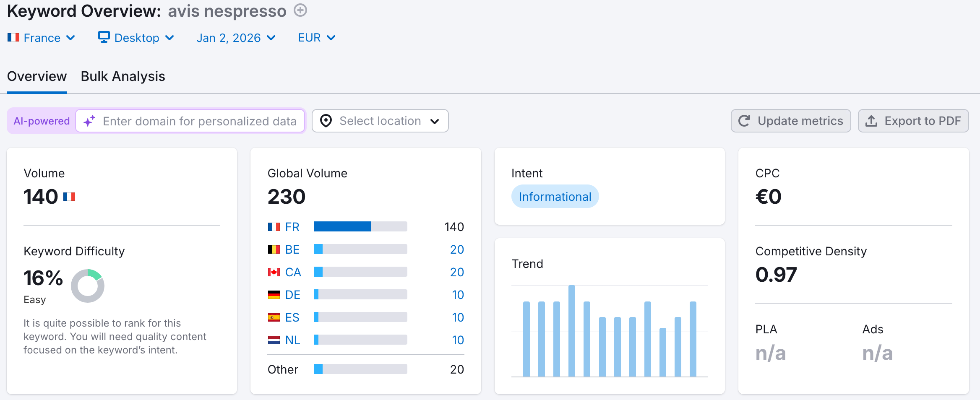Click the Belgium flag in Global Volume list
The width and height of the screenshot is (980, 400).
(x=274, y=249)
